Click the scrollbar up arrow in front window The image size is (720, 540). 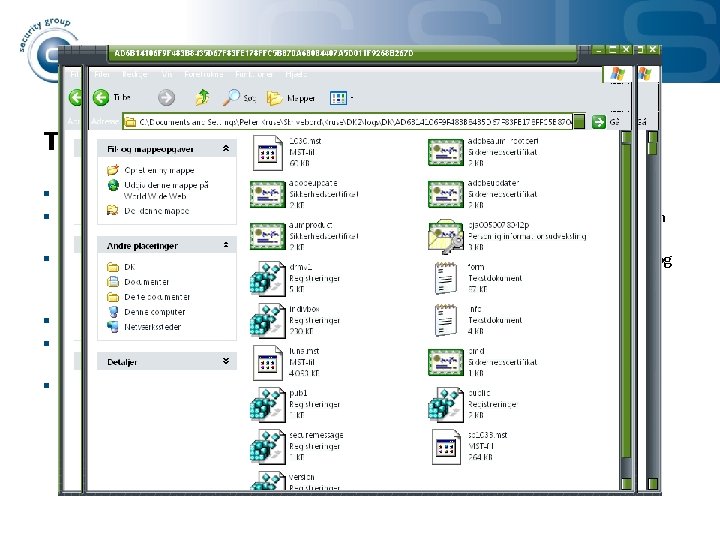(626, 137)
